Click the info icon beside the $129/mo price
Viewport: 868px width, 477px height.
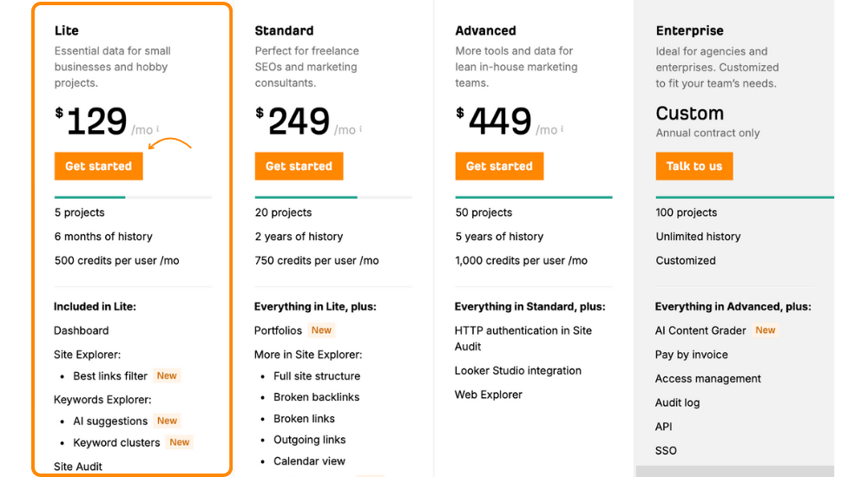point(158,128)
